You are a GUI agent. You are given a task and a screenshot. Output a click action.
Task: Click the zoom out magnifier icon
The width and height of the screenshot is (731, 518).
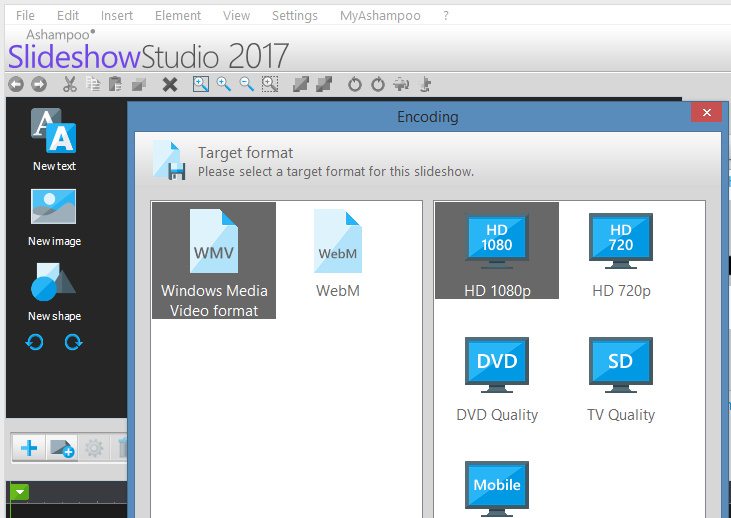point(246,85)
